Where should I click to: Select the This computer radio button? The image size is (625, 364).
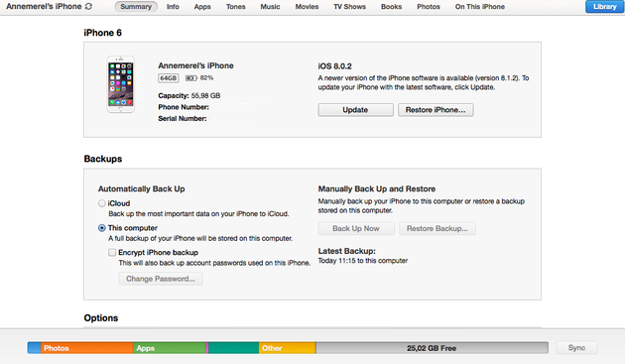[x=102, y=228]
